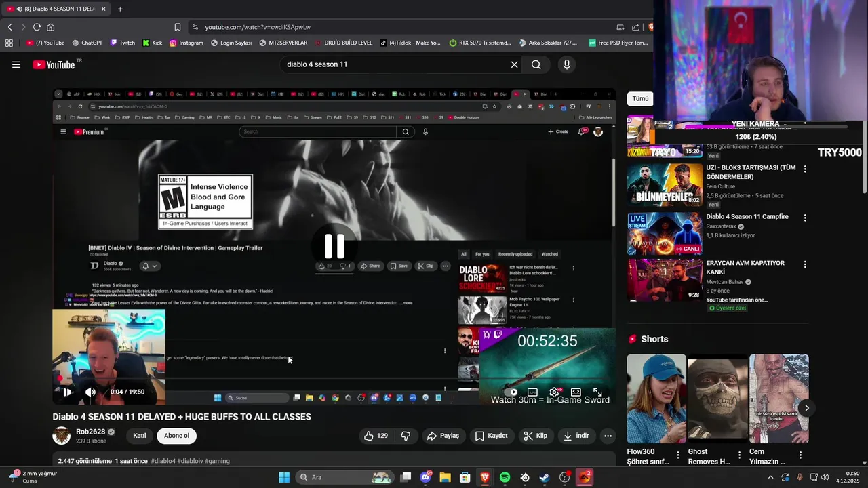
Task: Toggle subtitles in the player controls
Action: tap(532, 392)
